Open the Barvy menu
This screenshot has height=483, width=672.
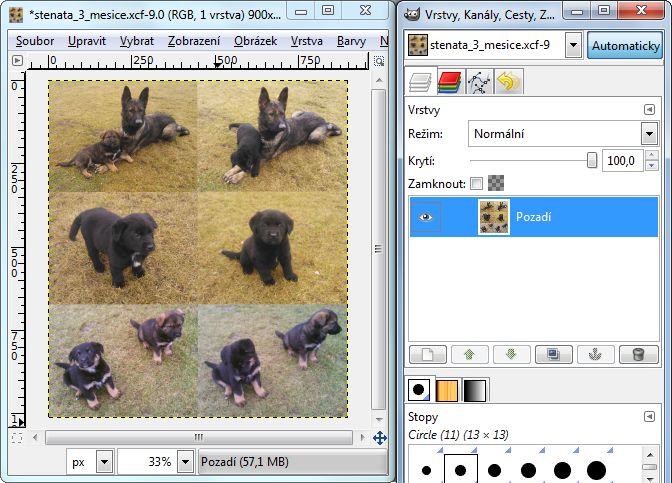click(x=351, y=41)
